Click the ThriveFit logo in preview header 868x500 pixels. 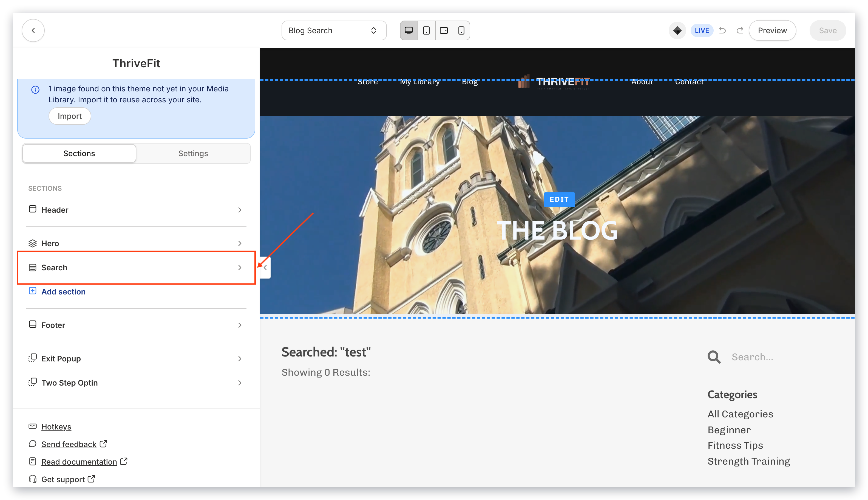(554, 82)
